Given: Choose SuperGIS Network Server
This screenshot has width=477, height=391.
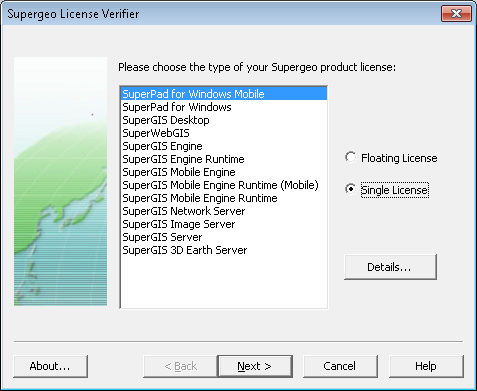Looking at the screenshot, I should 224,211.
